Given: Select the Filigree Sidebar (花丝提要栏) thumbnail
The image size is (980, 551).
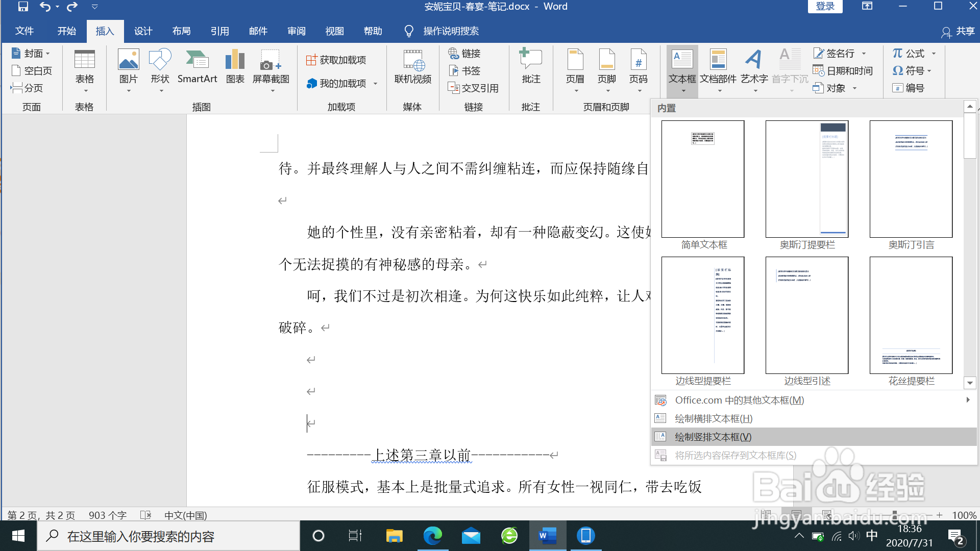Looking at the screenshot, I should tap(911, 315).
